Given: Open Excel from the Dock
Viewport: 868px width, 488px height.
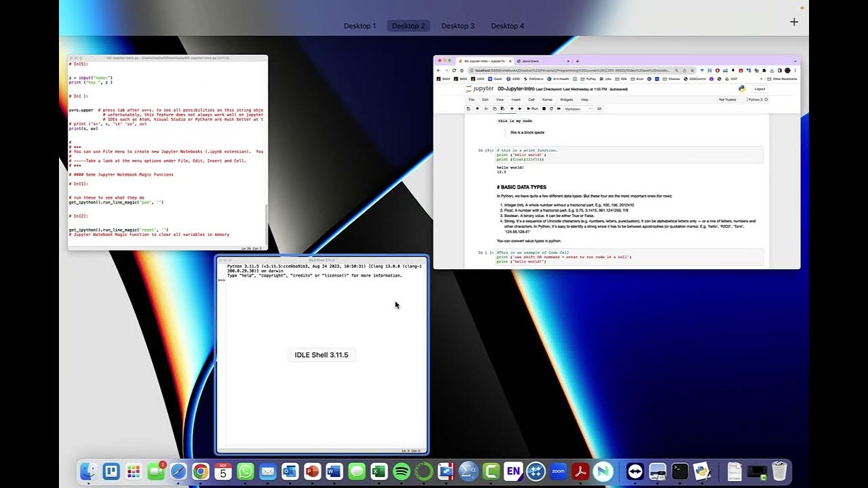Looking at the screenshot, I should tap(379, 472).
